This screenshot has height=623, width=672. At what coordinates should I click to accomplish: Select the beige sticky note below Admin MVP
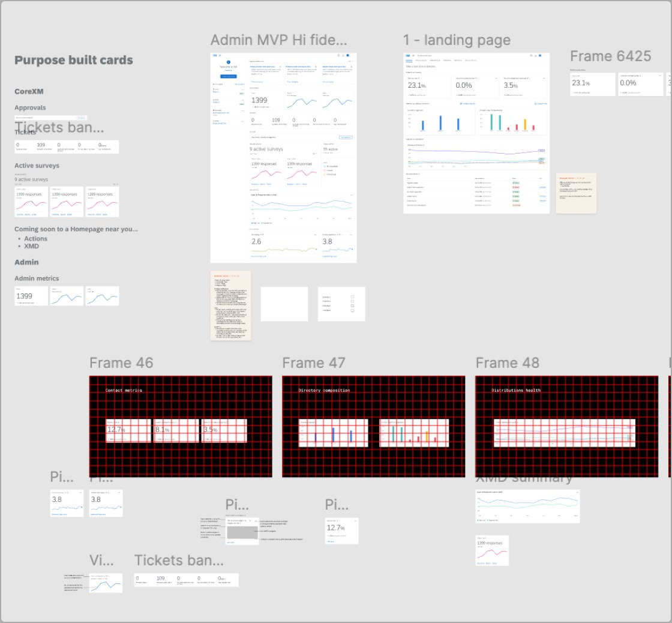pyautogui.click(x=230, y=305)
